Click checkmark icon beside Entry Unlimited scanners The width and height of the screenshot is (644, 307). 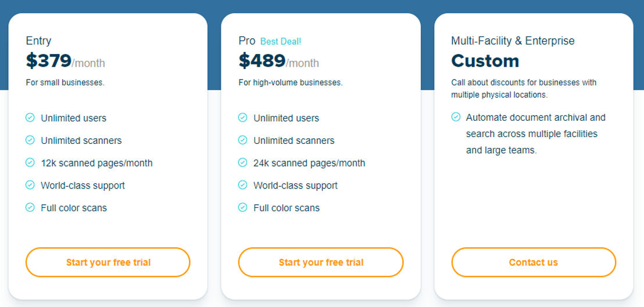click(30, 140)
